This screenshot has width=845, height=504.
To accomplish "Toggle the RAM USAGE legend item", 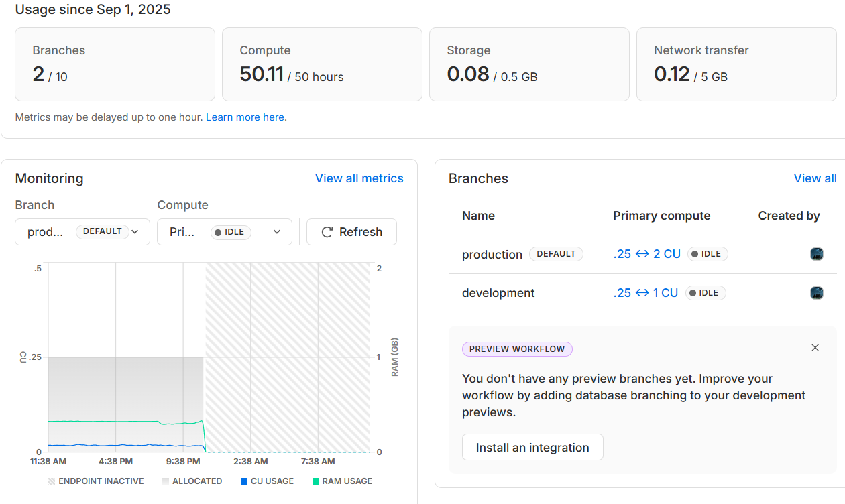I will (342, 481).
